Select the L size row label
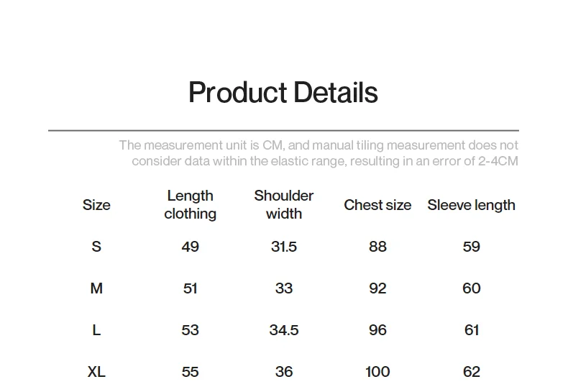This screenshot has width=568, height=392. click(96, 330)
